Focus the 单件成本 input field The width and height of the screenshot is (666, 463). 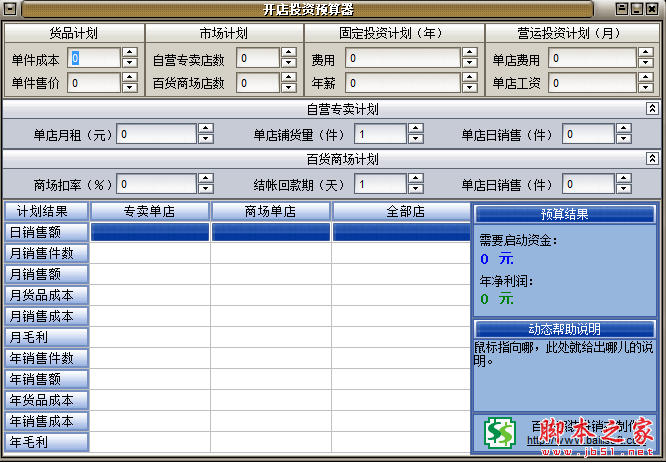pyautogui.click(x=94, y=58)
